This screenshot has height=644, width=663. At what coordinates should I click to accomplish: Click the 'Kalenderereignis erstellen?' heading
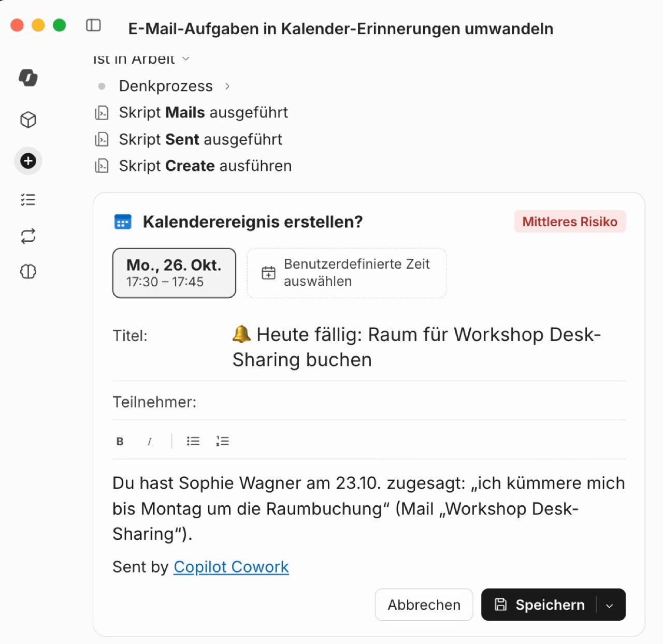tap(253, 222)
